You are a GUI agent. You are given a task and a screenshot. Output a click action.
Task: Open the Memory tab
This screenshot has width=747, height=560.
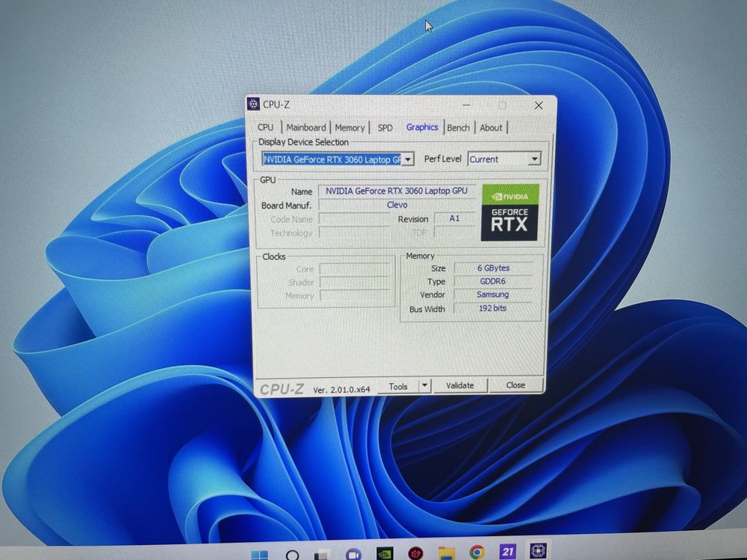point(349,128)
